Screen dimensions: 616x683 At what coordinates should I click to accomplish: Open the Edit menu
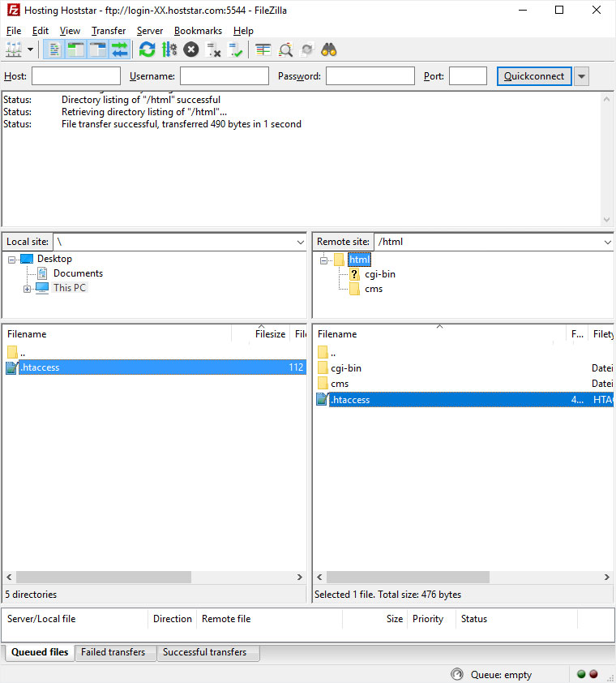(x=41, y=31)
